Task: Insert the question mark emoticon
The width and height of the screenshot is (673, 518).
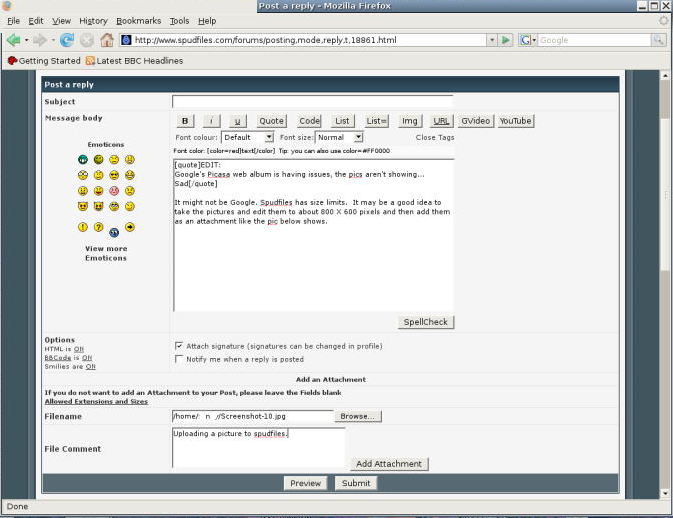Action: [x=98, y=227]
